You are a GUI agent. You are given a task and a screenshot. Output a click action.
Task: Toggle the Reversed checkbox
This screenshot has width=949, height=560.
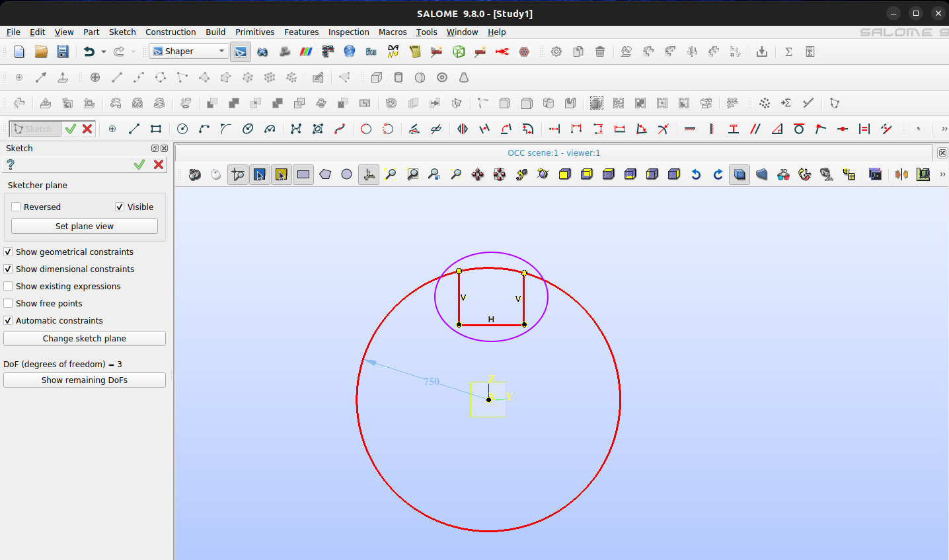pyautogui.click(x=16, y=207)
